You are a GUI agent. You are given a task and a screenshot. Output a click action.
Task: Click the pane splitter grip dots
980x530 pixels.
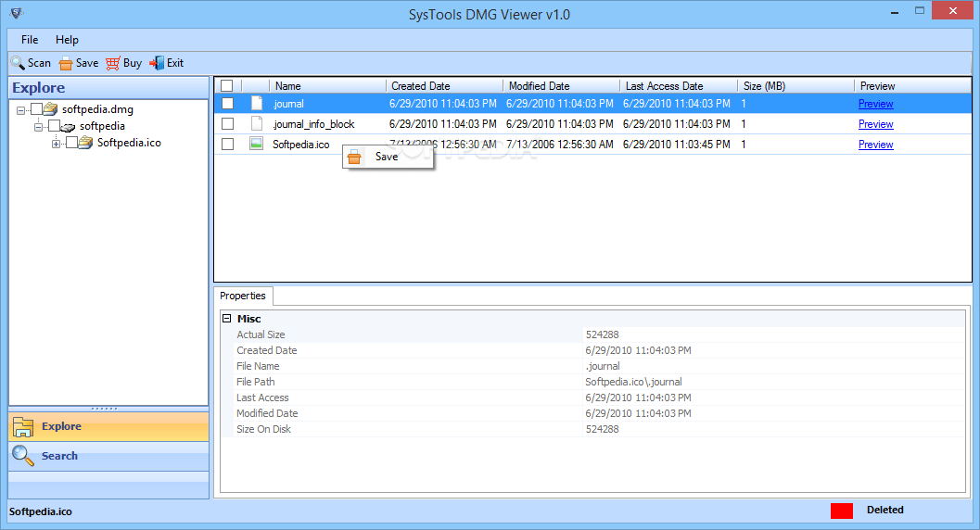tap(105, 409)
